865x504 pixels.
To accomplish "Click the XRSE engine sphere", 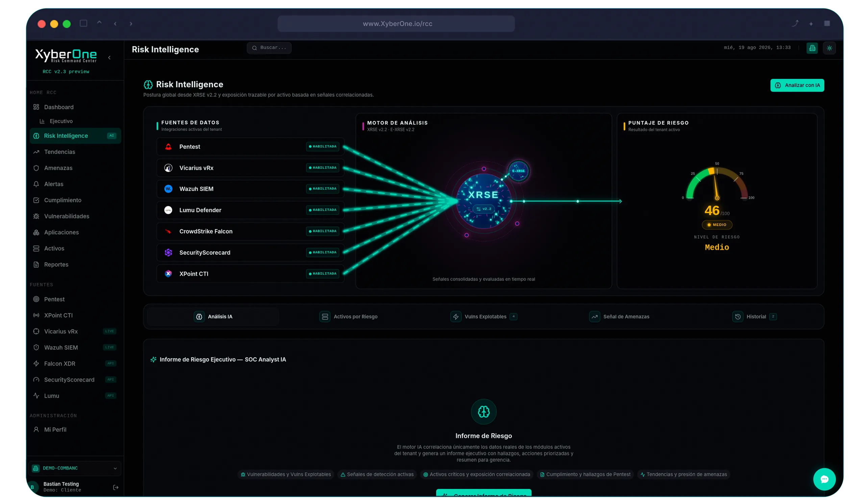I will coord(484,201).
